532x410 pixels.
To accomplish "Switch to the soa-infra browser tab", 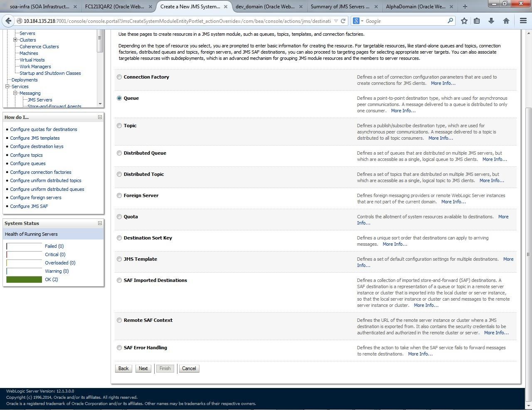I will pyautogui.click(x=39, y=7).
